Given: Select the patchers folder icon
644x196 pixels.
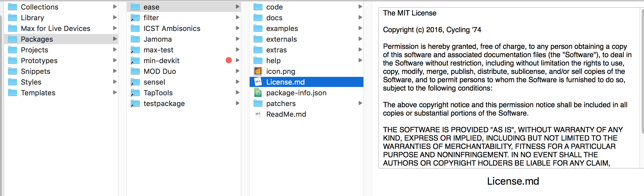Looking at the screenshot, I should [x=258, y=103].
